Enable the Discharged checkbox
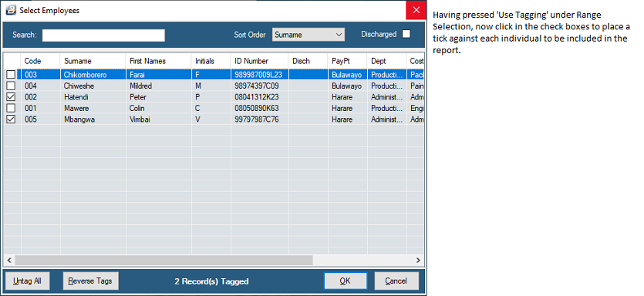The image size is (644, 296). (x=406, y=34)
